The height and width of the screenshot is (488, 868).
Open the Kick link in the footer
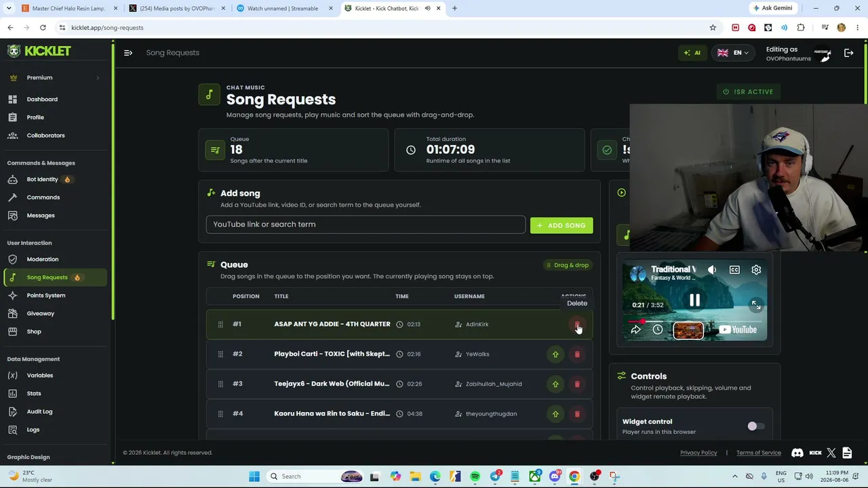pos(815,453)
